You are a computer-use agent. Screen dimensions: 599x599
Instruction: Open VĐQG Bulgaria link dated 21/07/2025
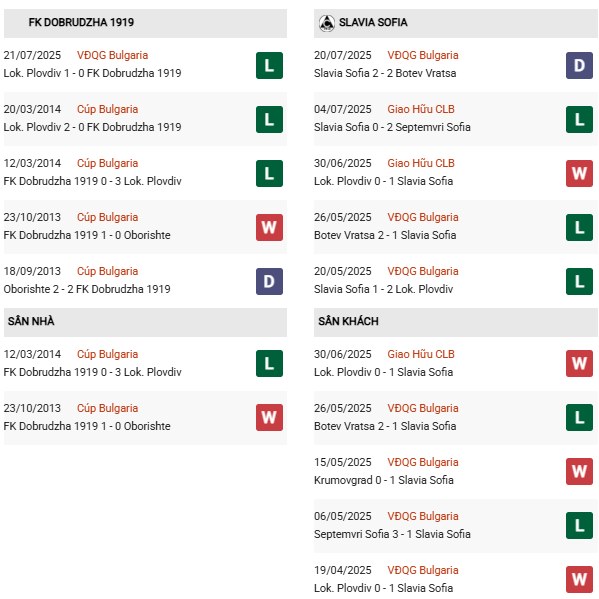click(112, 55)
